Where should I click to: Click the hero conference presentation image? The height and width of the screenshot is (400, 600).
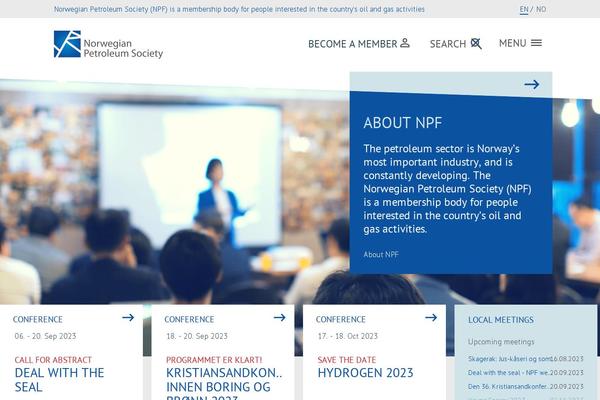[x=174, y=191]
